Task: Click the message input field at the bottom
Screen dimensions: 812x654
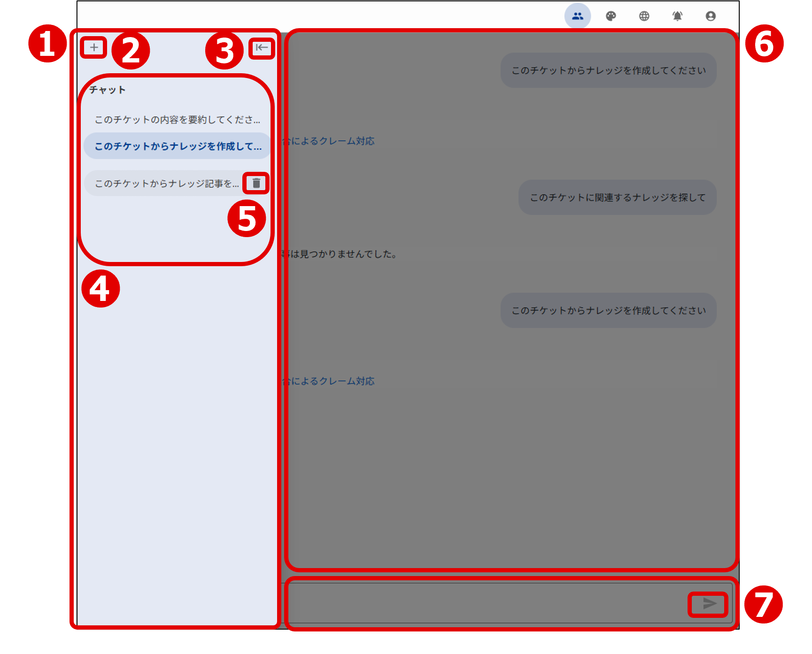Action: (x=470, y=604)
